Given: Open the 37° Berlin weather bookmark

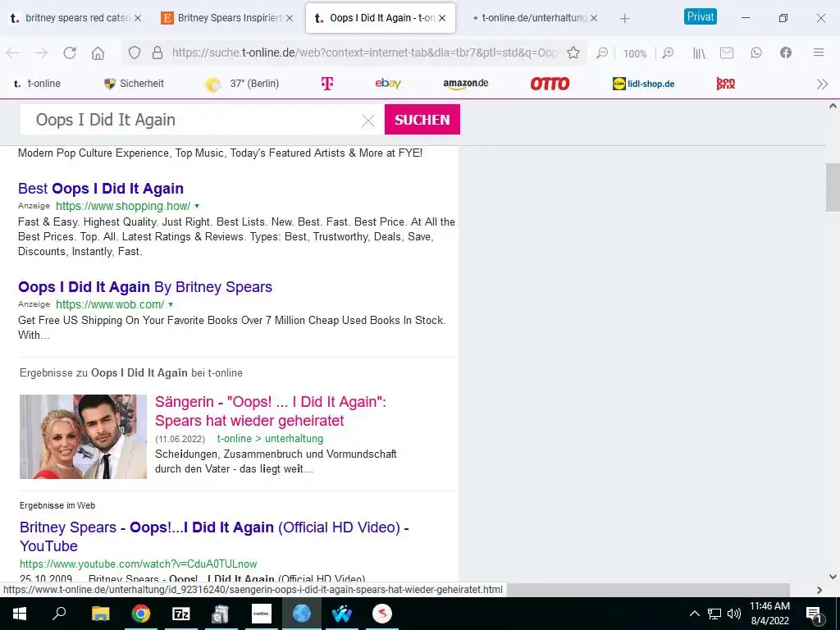Looking at the screenshot, I should [242, 84].
